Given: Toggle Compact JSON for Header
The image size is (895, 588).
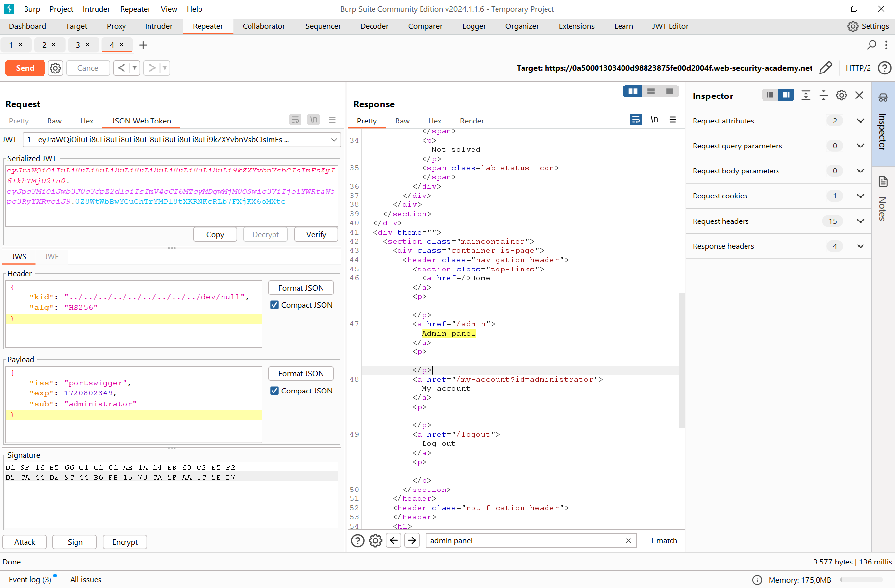Looking at the screenshot, I should 274,305.
